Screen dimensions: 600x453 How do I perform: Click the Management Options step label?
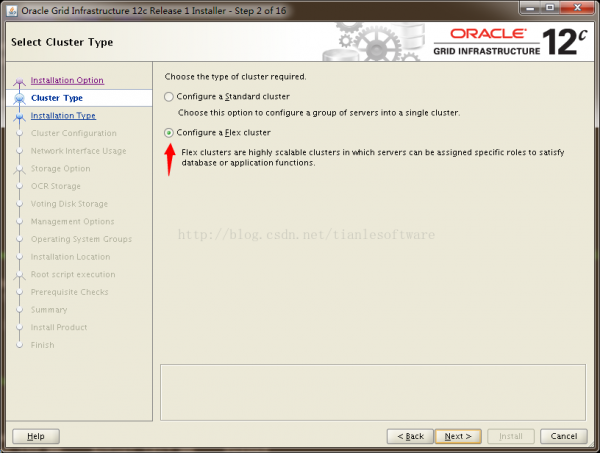point(72,222)
